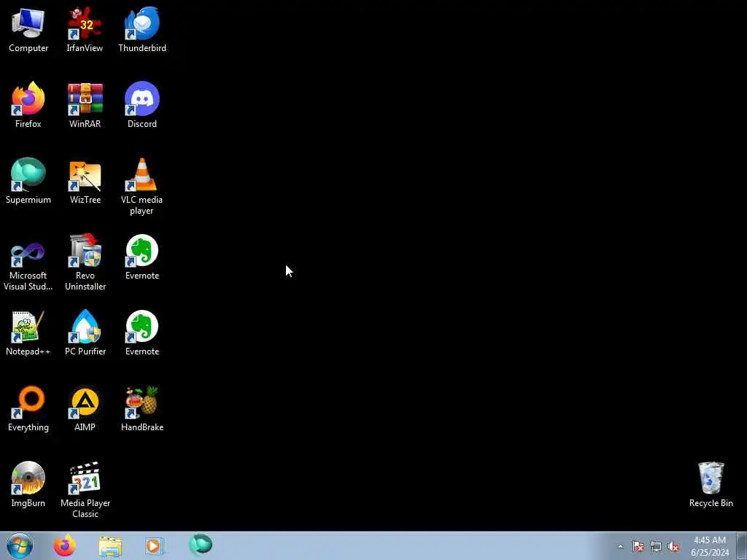Image resolution: width=747 pixels, height=560 pixels.
Task: Select the Thunderbird desktop shortcut
Action: click(142, 29)
